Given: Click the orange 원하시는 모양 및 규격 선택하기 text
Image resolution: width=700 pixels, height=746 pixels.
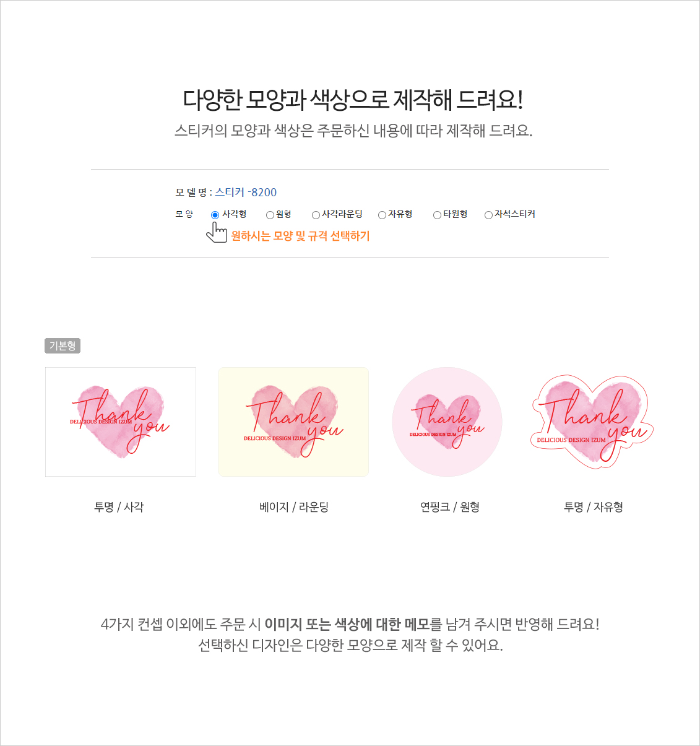Looking at the screenshot, I should pyautogui.click(x=300, y=236).
